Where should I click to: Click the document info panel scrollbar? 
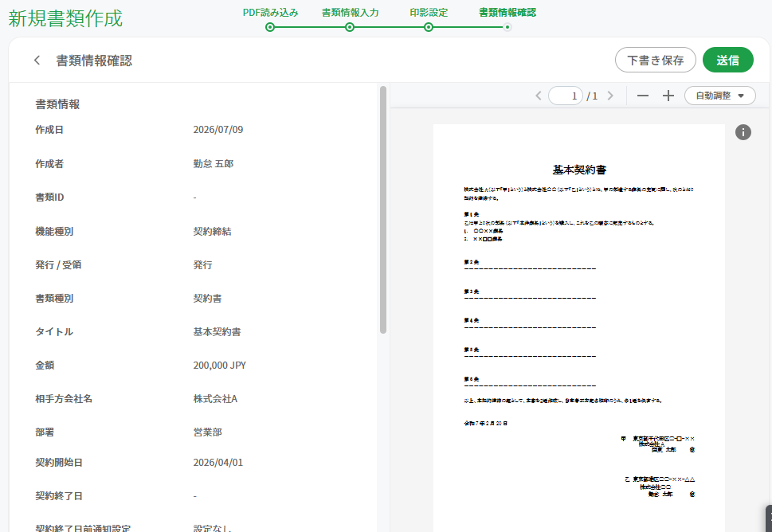[383, 209]
